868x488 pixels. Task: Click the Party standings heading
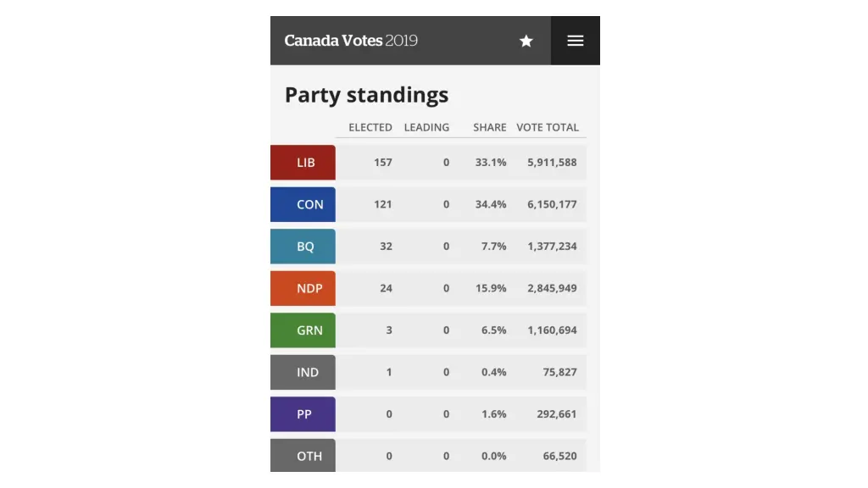click(366, 95)
